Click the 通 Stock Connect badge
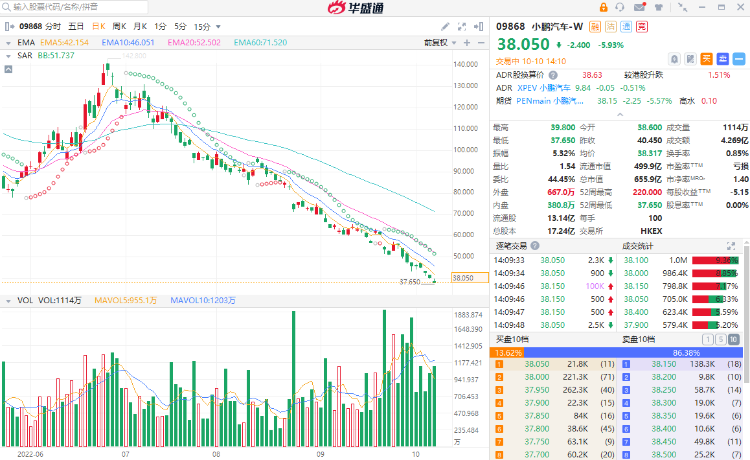Screen dimensions: 750x460 click(626, 27)
